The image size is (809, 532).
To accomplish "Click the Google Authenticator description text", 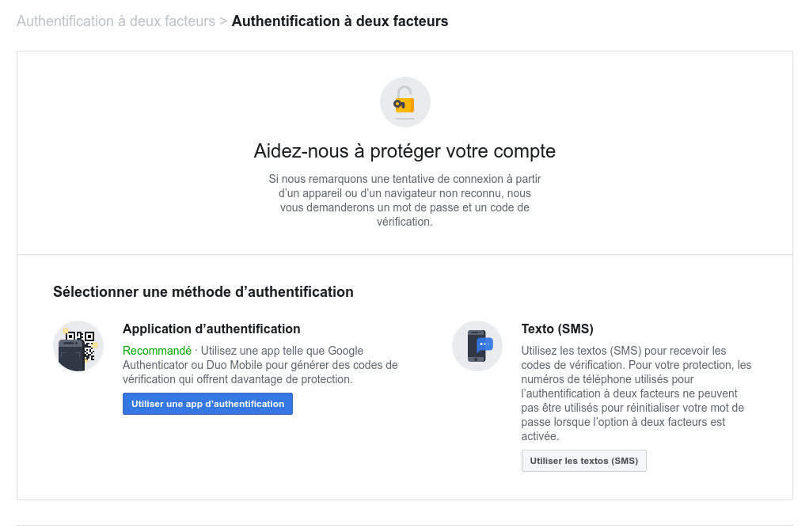I will (x=260, y=365).
